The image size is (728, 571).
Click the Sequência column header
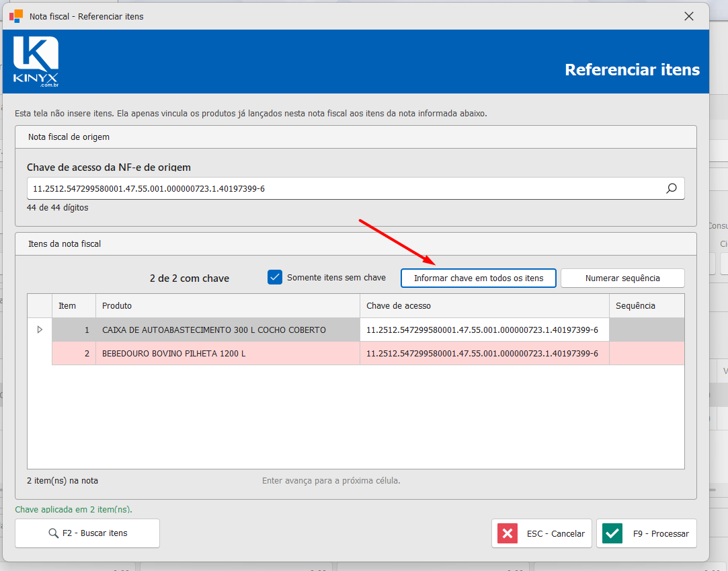[x=647, y=306]
